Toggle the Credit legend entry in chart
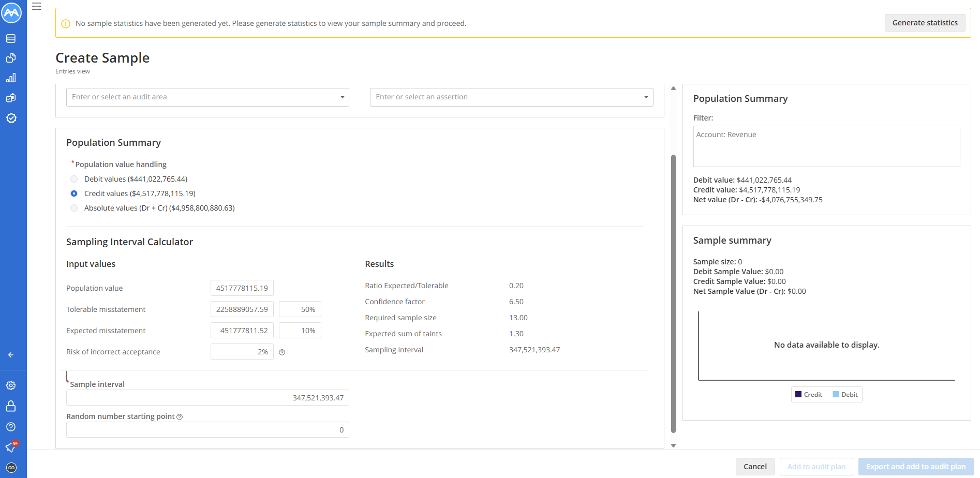 point(809,395)
